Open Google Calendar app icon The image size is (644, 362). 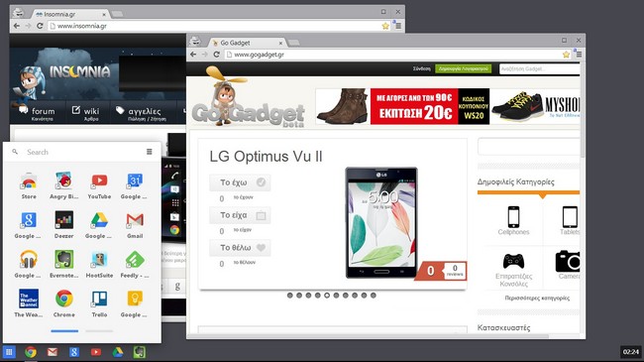coord(135,185)
